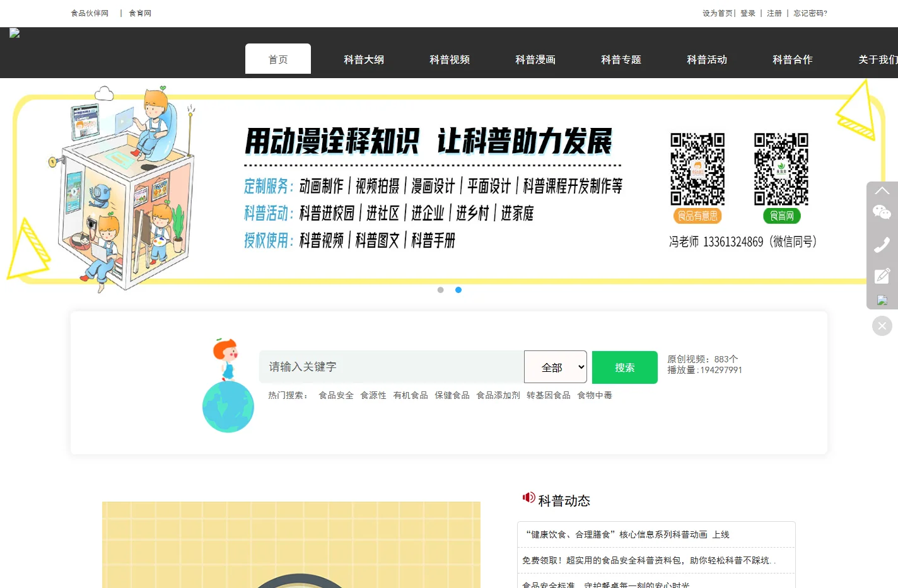
Task: Open 科普大纲 menu item
Action: (x=364, y=59)
